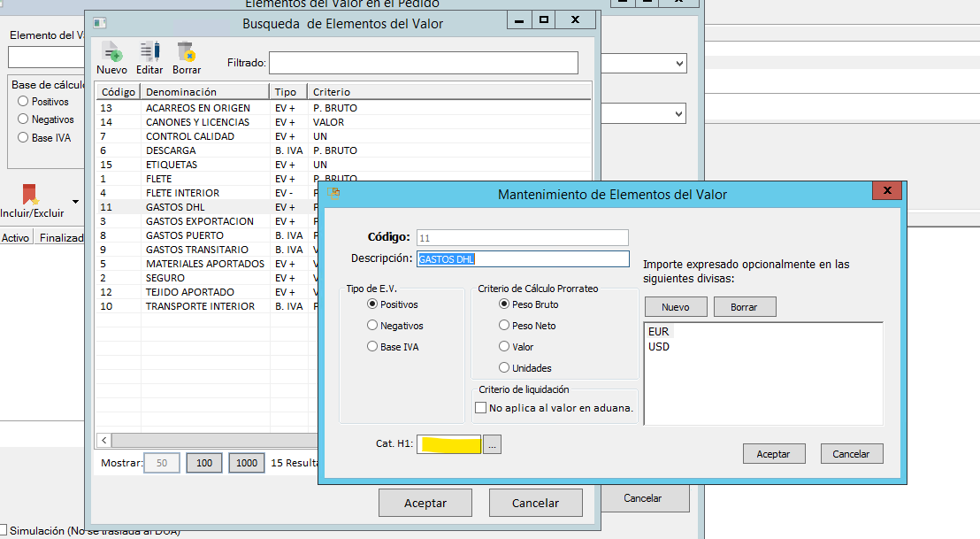
Task: Select the Unidades calculation criterion
Action: (505, 368)
